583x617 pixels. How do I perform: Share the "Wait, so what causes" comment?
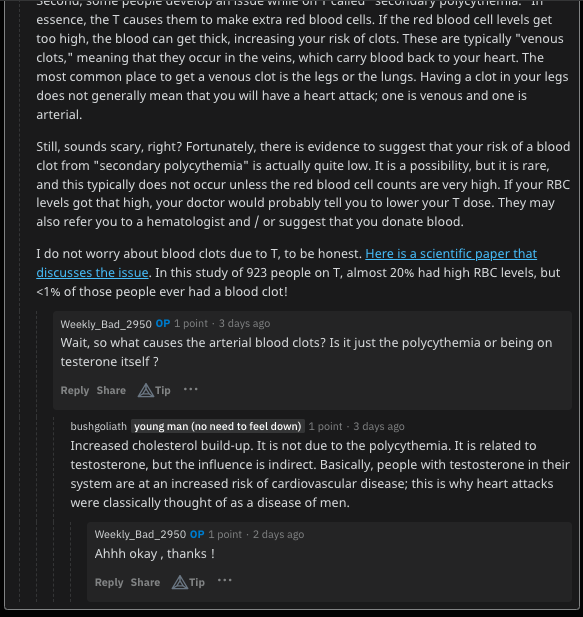[x=111, y=390]
